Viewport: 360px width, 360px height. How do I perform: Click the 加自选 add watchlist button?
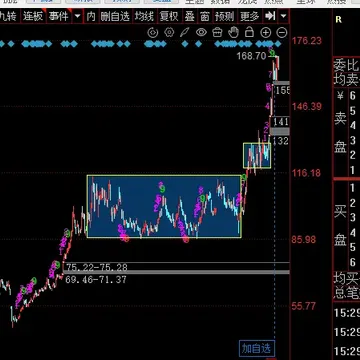click(256, 349)
